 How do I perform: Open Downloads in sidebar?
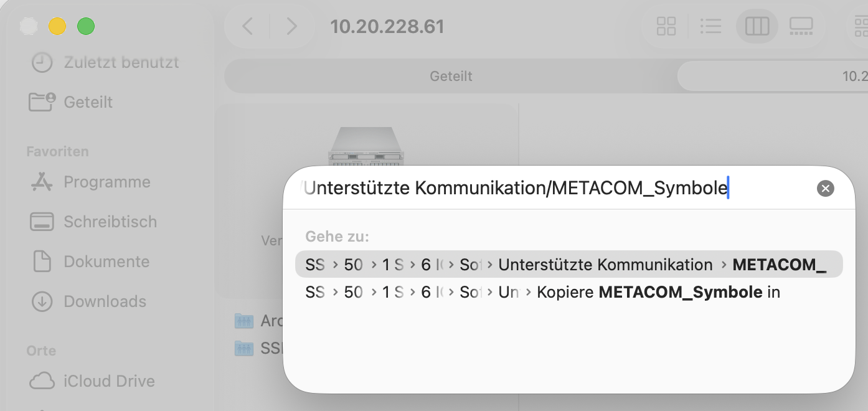pos(105,301)
